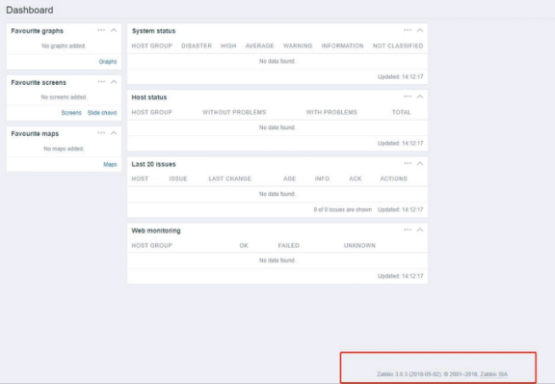Viewport: 555px width, 385px height.
Task: Collapse the Favourite screens widget
Action: [x=114, y=82]
